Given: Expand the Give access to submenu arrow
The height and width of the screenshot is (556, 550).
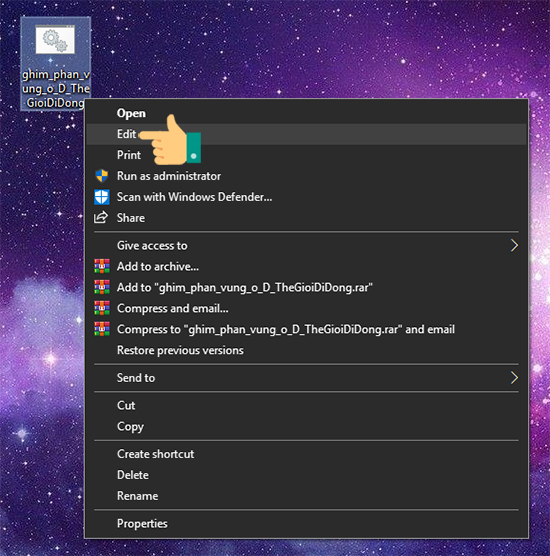Looking at the screenshot, I should click(x=514, y=245).
